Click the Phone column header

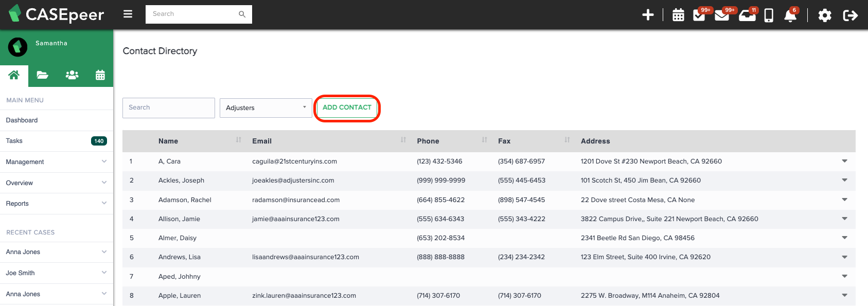428,141
